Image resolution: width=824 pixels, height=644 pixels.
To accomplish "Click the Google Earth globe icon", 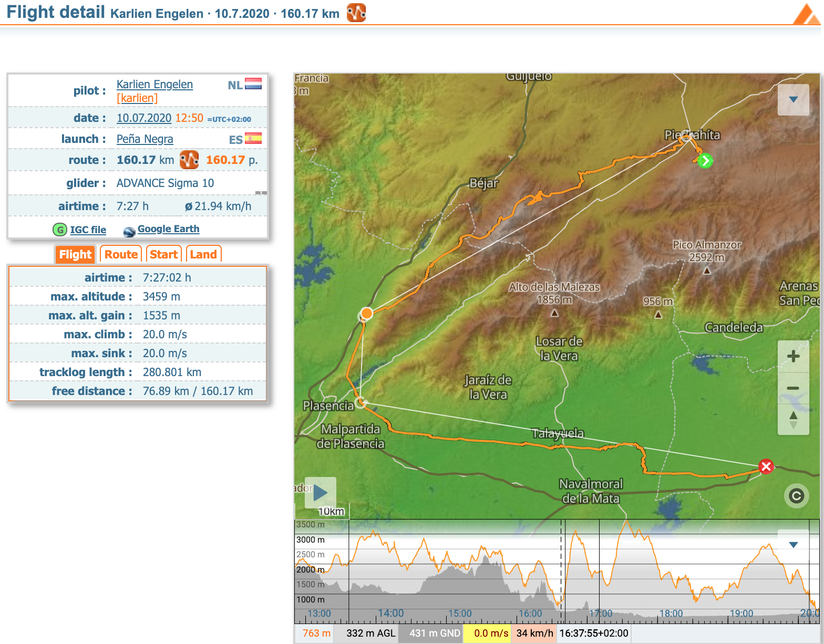I will [129, 231].
